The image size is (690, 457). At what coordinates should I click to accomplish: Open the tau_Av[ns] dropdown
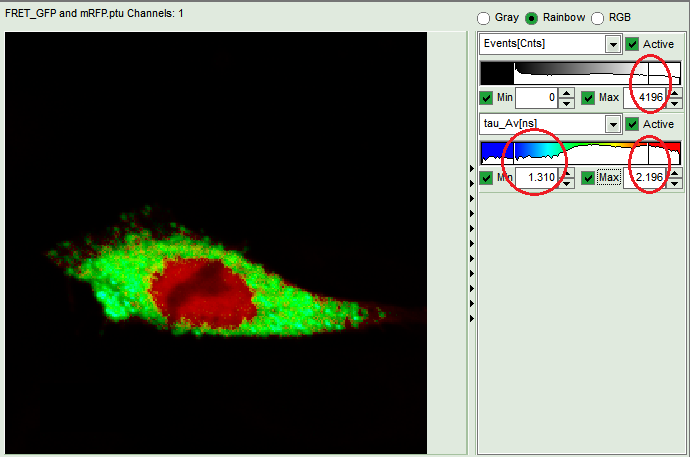[612, 124]
